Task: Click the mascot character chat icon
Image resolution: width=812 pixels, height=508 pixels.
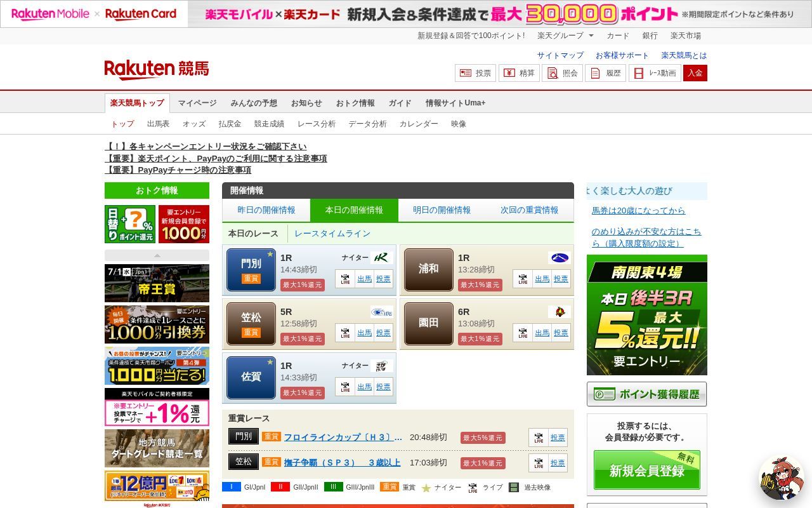Action: [x=782, y=478]
